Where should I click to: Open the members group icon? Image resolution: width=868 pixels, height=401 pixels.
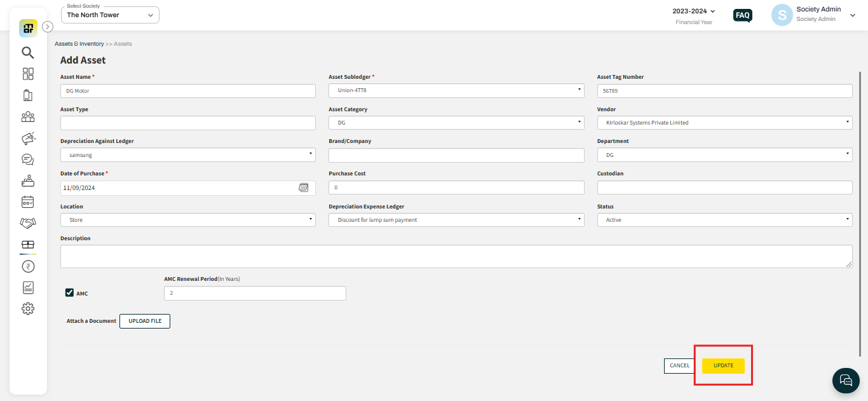28,117
